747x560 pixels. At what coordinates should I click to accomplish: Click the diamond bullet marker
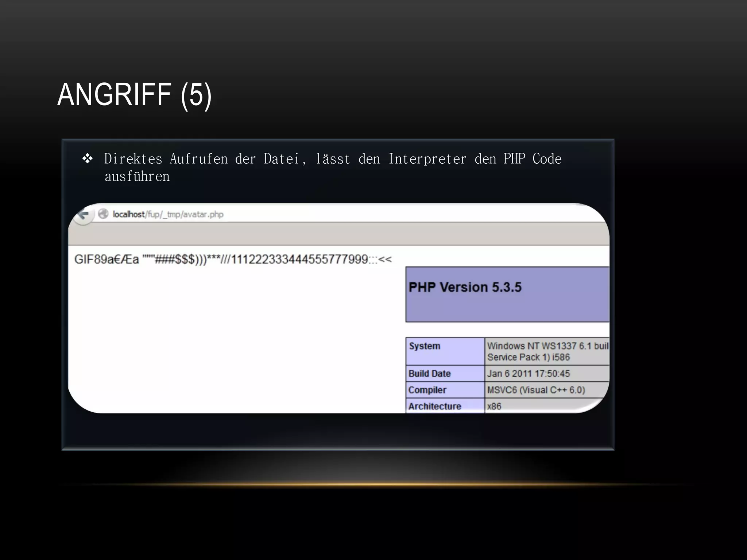[88, 159]
